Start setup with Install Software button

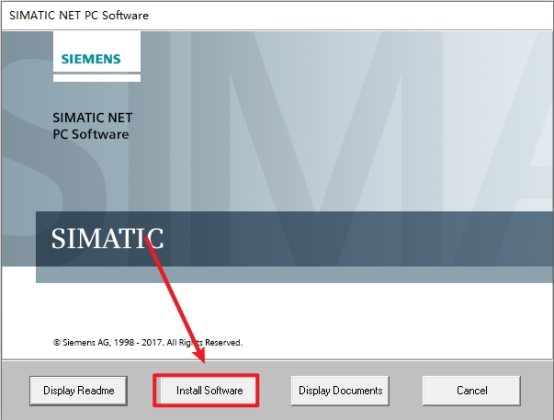coord(206,390)
